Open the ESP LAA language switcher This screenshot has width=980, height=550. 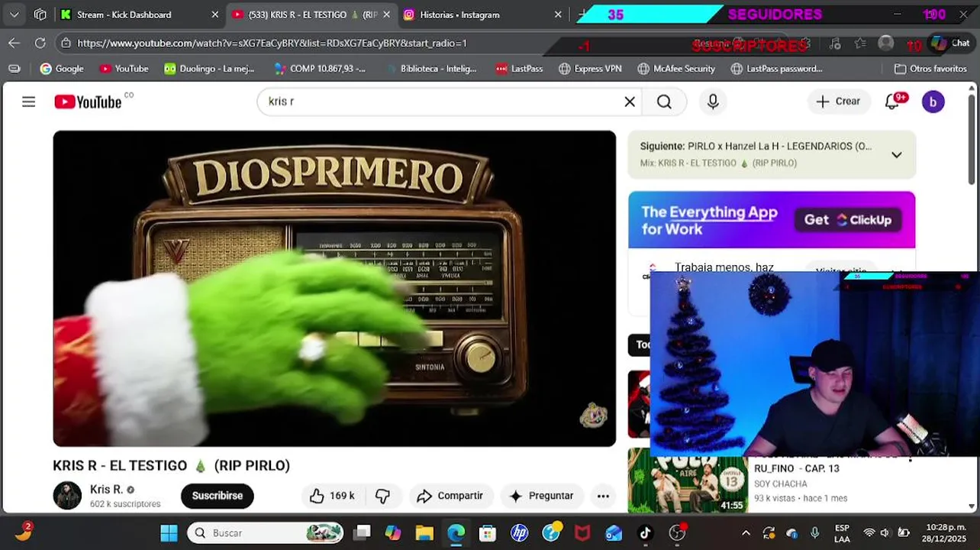pyautogui.click(x=842, y=533)
